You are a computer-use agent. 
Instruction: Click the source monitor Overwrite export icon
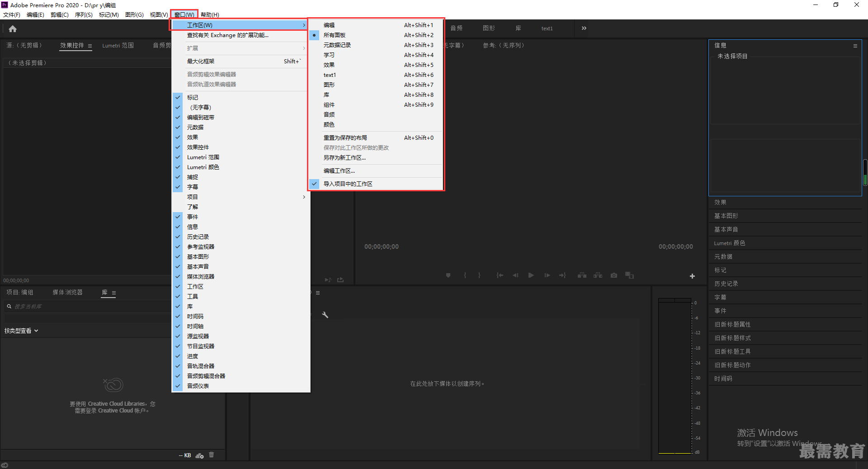click(340, 280)
